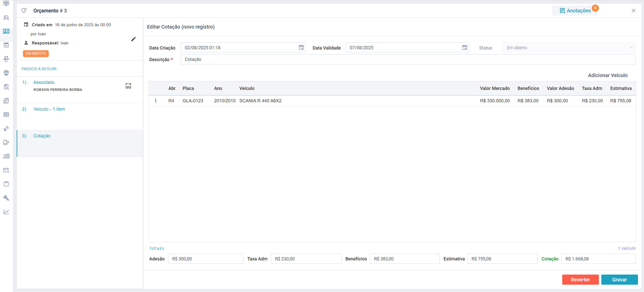
Task: Select the Cotação step
Action: click(x=42, y=136)
